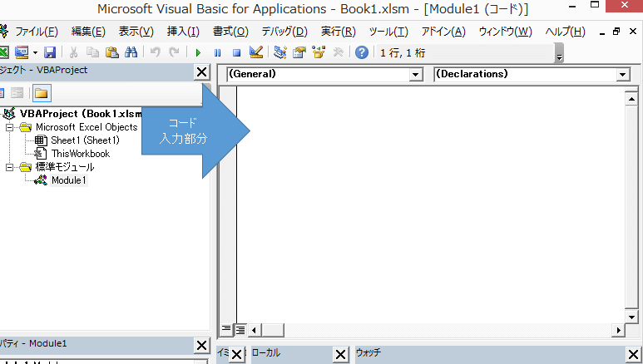Switch to Full Module View button
Image resolution: width=643 pixels, height=364 pixels.
tap(240, 330)
